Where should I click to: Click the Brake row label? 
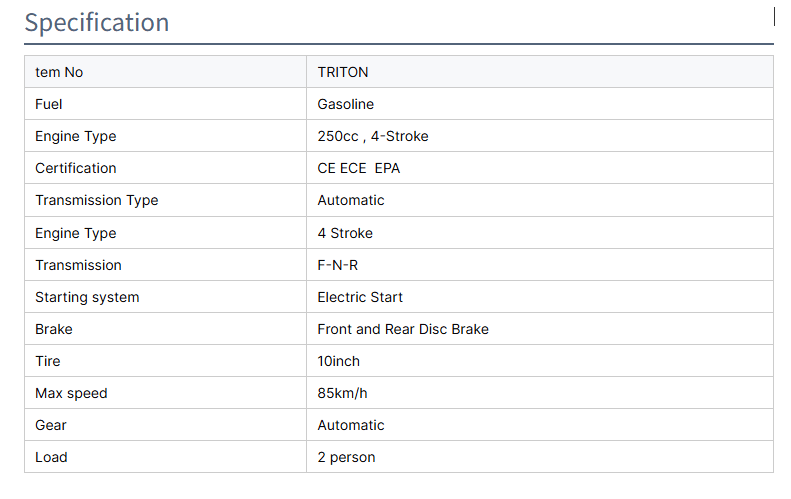[54, 329]
